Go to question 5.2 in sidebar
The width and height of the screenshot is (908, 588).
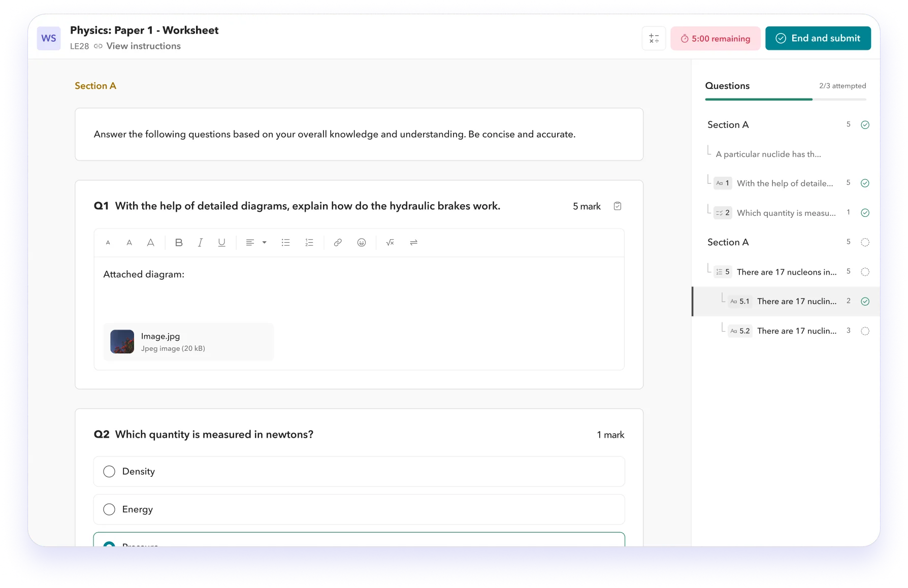click(796, 331)
